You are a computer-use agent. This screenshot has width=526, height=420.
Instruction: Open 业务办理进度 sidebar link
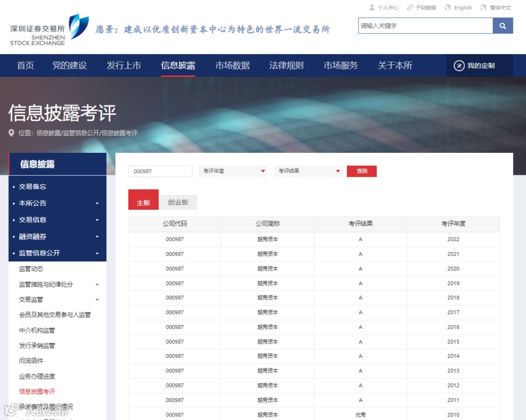[37, 376]
